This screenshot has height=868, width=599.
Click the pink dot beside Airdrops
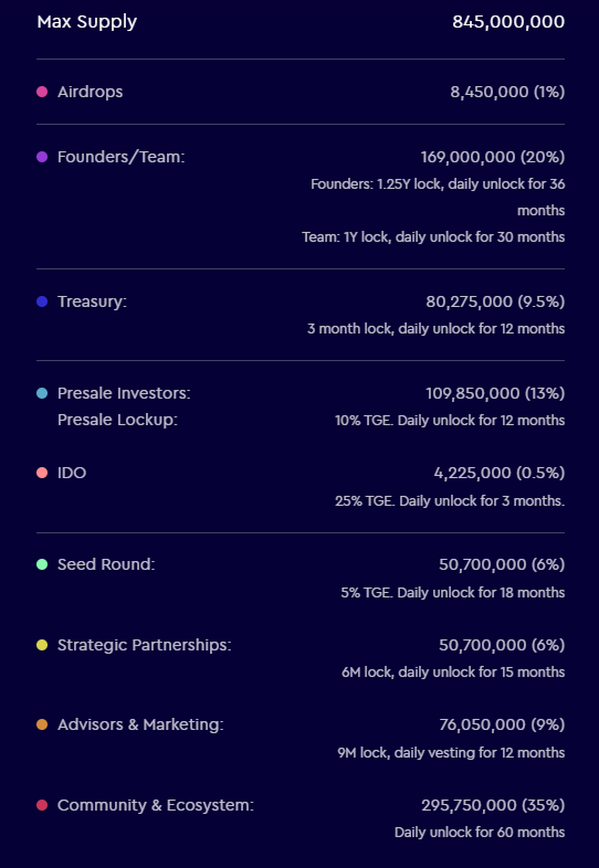(x=42, y=92)
